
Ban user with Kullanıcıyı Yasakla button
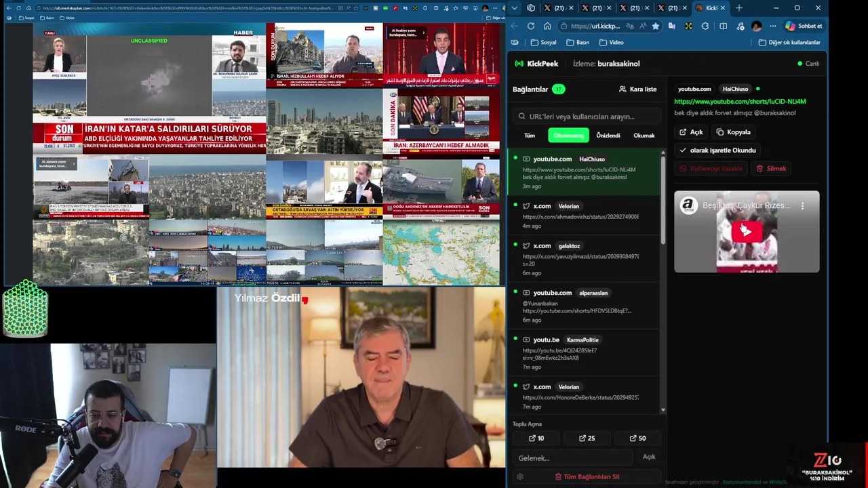click(x=711, y=169)
